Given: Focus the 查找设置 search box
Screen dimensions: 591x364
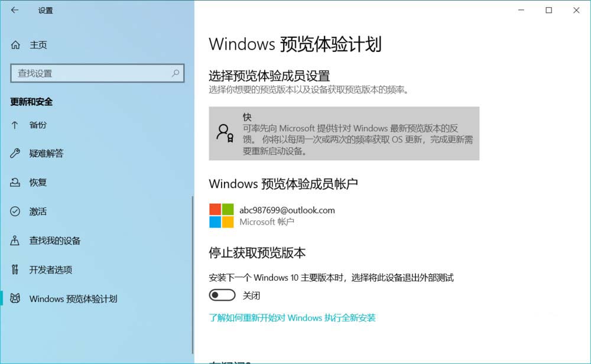Looking at the screenshot, I should pos(98,73).
